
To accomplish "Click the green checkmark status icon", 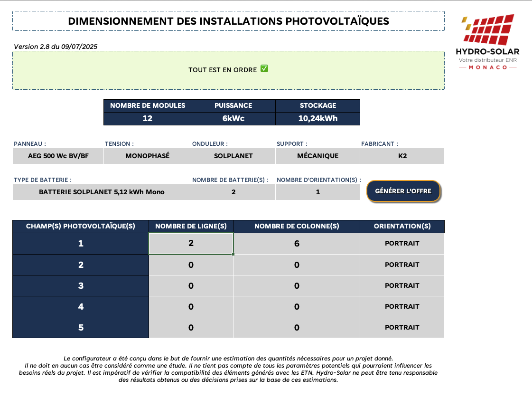I will 264,68.
